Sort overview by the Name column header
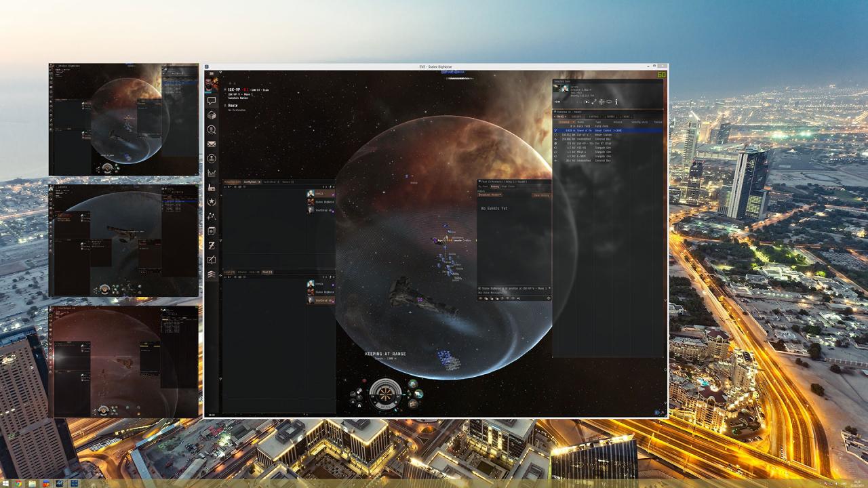868x488 pixels. tap(580, 122)
